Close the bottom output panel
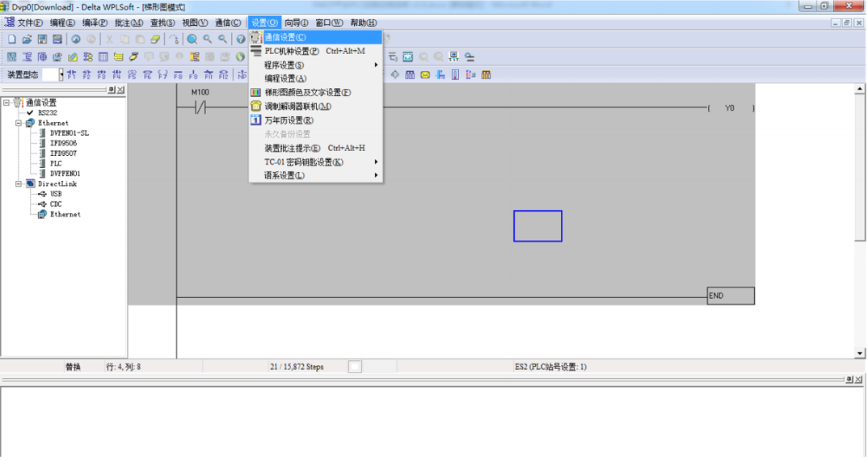This screenshot has width=868, height=462. 858,379
